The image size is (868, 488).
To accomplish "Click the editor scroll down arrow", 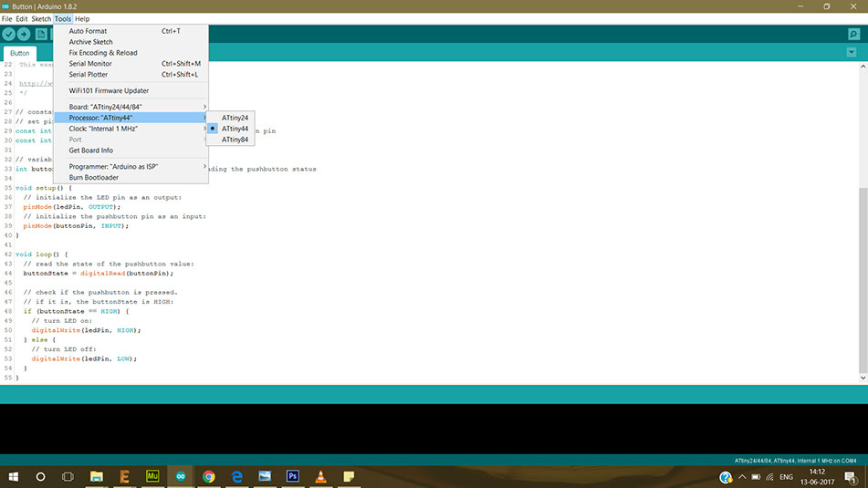I will click(x=863, y=378).
